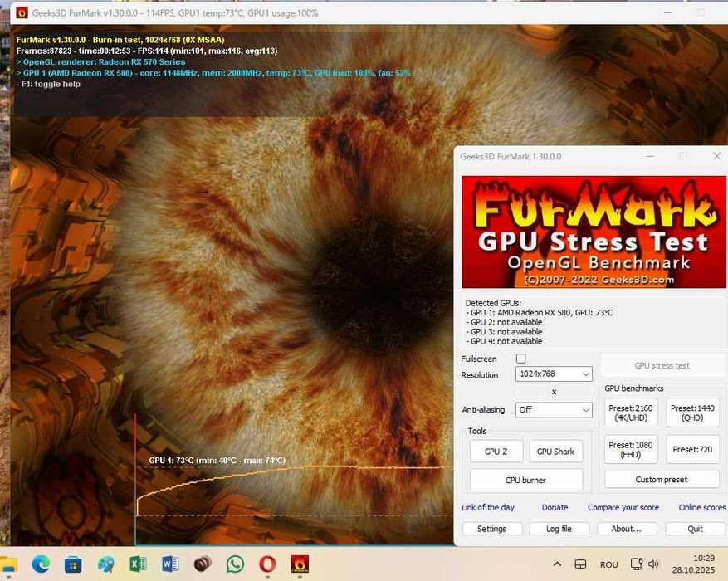Open the Log file button
Screen dimensions: 728x581
[559, 529]
